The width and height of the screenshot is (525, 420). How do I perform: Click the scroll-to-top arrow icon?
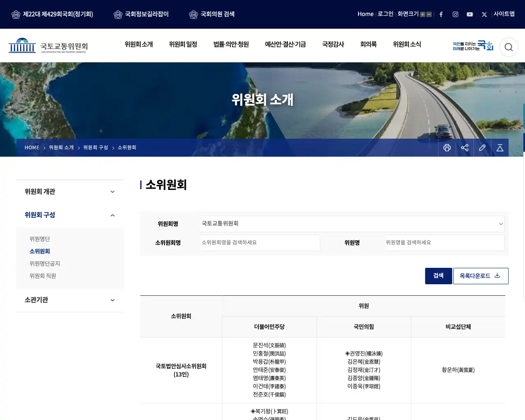click(500, 148)
